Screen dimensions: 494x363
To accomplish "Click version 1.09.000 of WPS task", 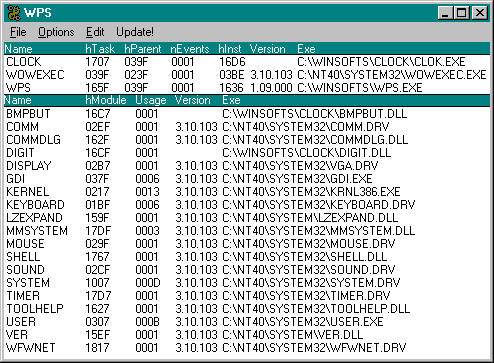I will tap(271, 88).
